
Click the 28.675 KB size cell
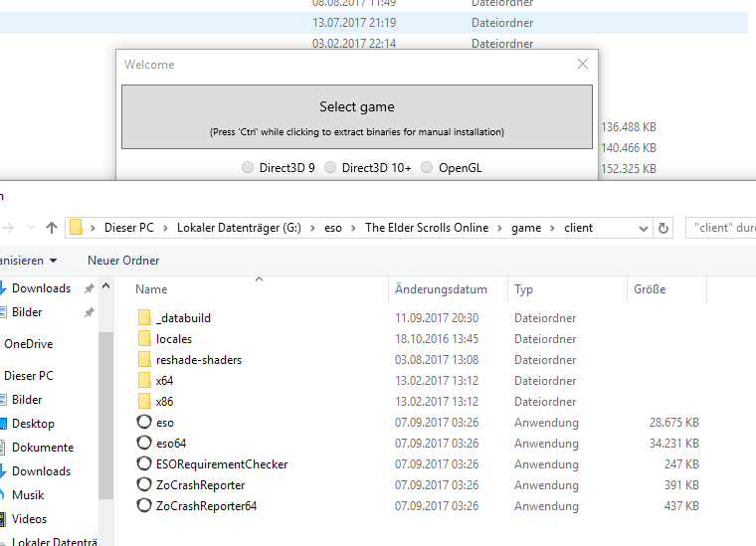[x=674, y=423]
